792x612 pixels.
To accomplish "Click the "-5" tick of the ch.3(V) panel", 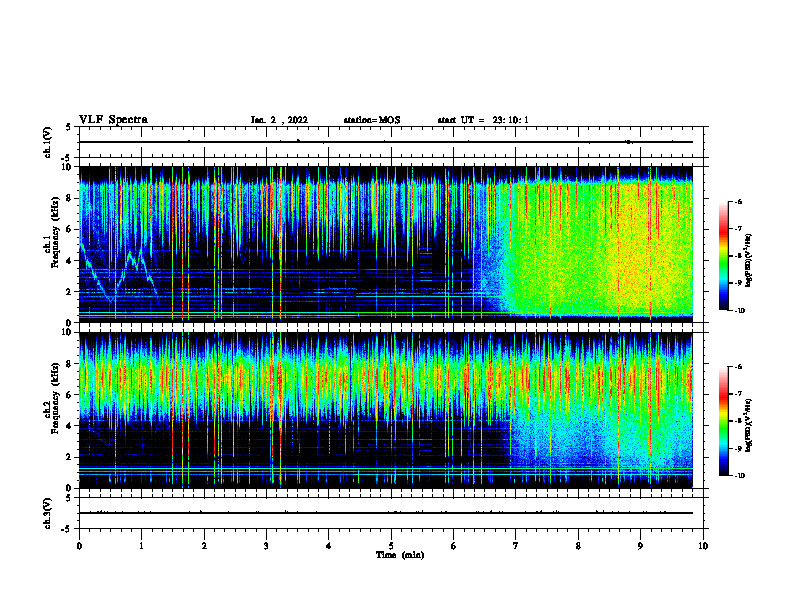I will pos(67,529).
